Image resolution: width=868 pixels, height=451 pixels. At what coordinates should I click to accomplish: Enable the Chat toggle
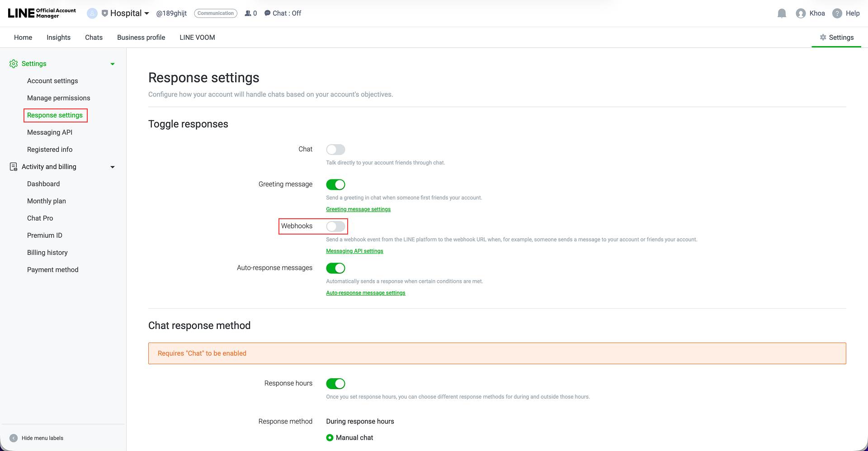335,149
